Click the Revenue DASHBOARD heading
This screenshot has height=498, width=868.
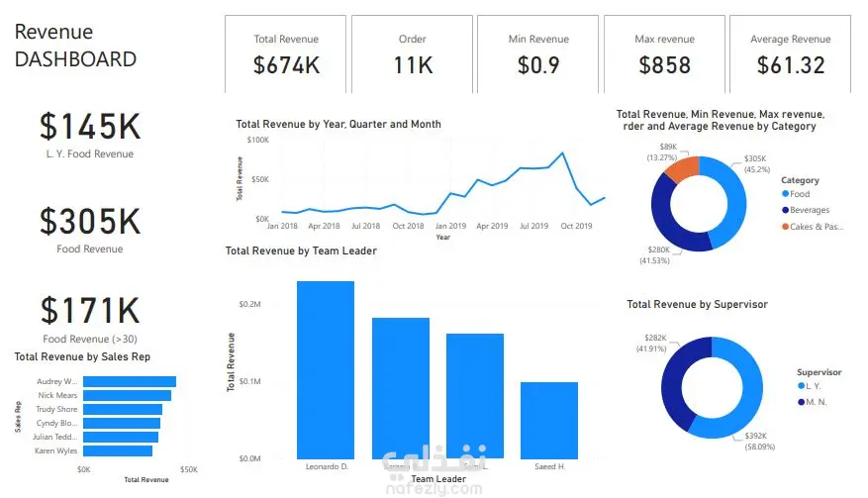(x=75, y=46)
